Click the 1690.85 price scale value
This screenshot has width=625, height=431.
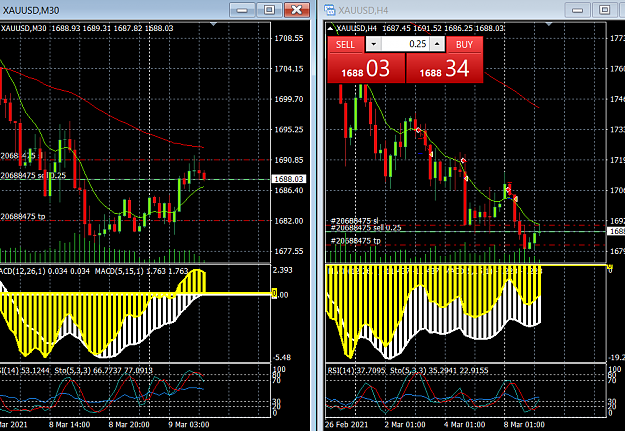[x=289, y=160]
